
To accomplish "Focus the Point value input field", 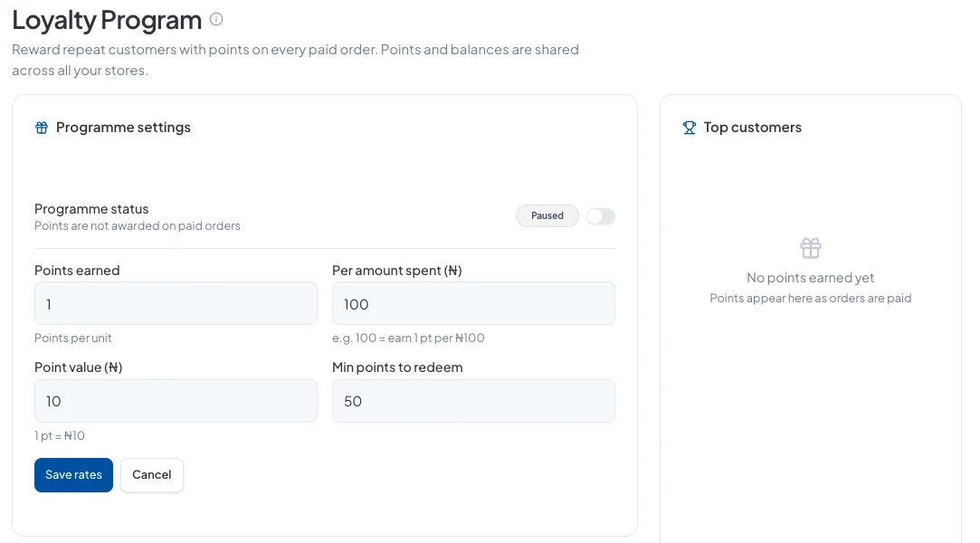I will coord(176,401).
